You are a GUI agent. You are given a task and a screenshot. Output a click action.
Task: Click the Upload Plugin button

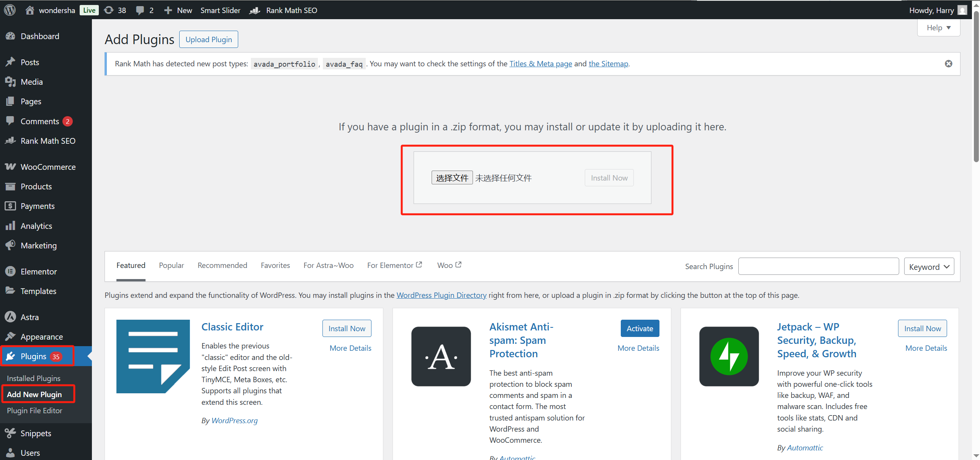coord(208,39)
